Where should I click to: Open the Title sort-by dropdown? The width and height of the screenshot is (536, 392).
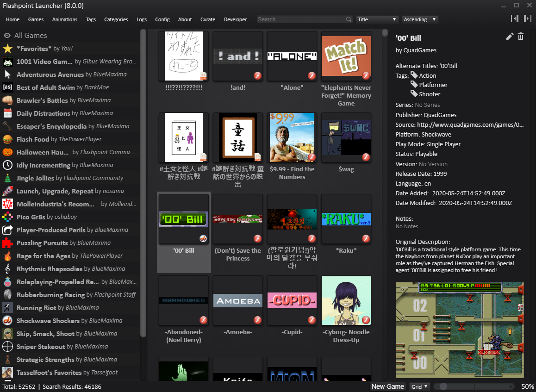[377, 19]
